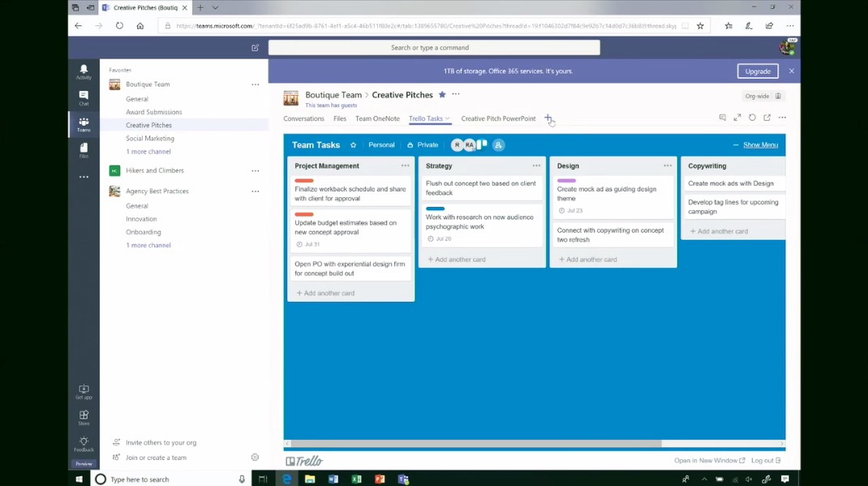
Task: Click the Trello board horizontal scrollbar
Action: coord(476,443)
